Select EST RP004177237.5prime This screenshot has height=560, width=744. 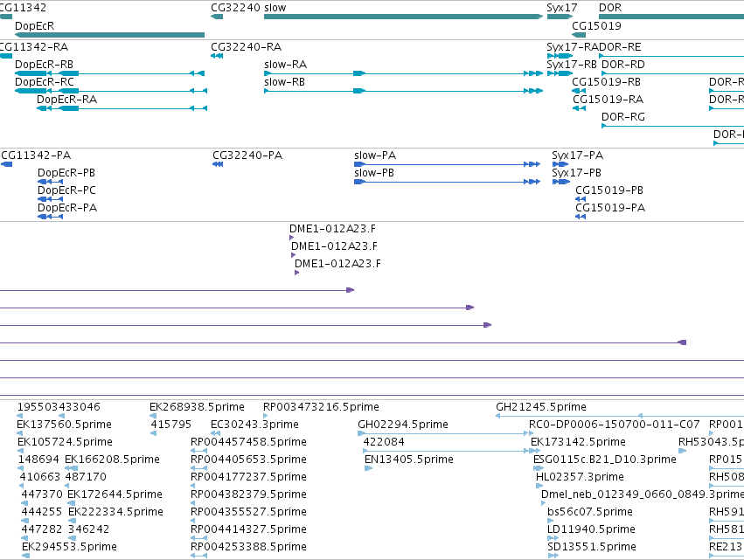(248, 478)
